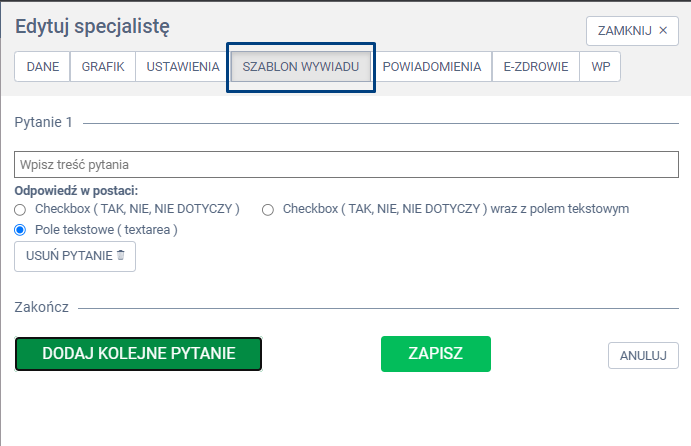This screenshot has width=691, height=446.
Task: Click the Pytanie 1 section heading
Action: click(44, 123)
